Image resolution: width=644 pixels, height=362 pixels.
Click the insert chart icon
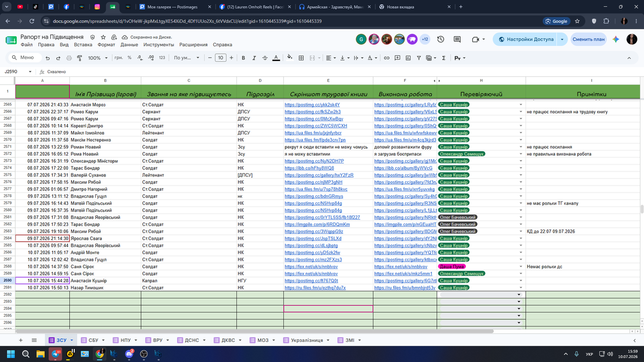pos(408,58)
